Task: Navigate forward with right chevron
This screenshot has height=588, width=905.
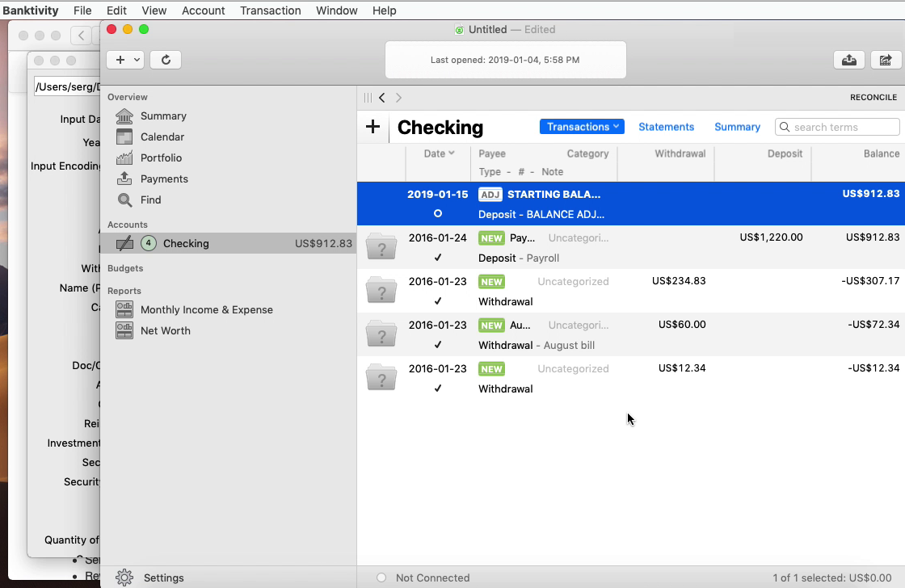Action: [x=398, y=98]
